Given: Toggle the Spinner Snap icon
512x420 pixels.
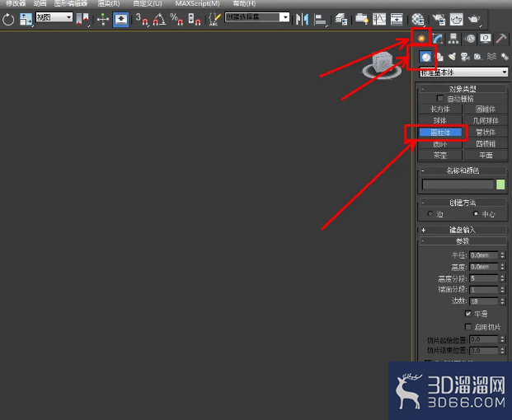Looking at the screenshot, I should pyautogui.click(x=195, y=19).
